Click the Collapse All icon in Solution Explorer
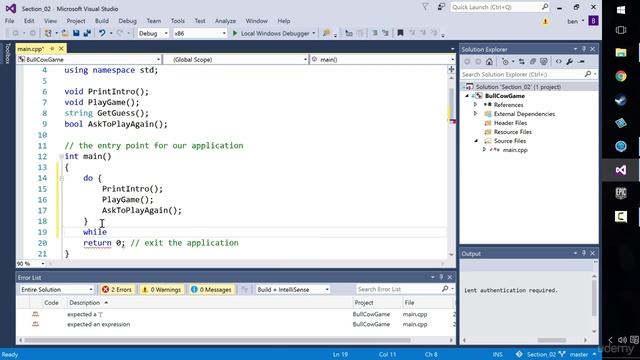The height and width of the screenshot is (360, 640). [533, 62]
